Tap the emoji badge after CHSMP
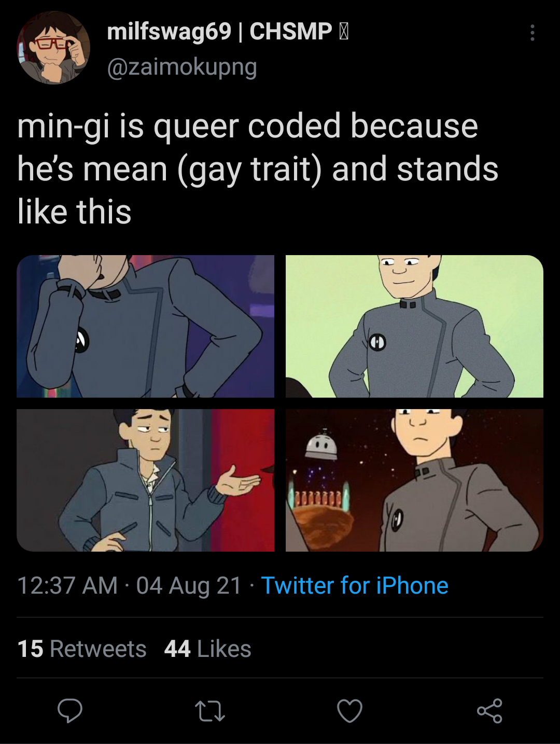This screenshot has height=744, width=560. 343,32
